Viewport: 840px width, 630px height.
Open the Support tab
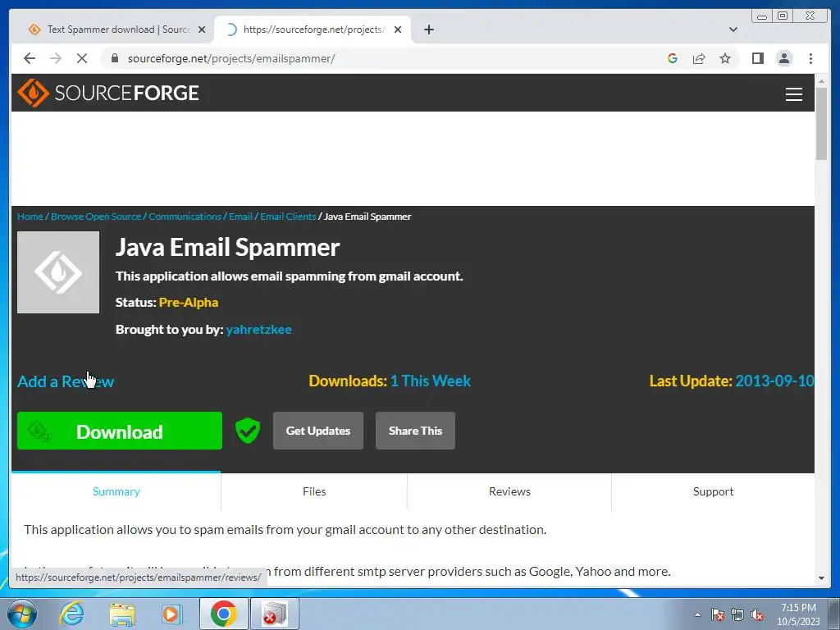[713, 491]
